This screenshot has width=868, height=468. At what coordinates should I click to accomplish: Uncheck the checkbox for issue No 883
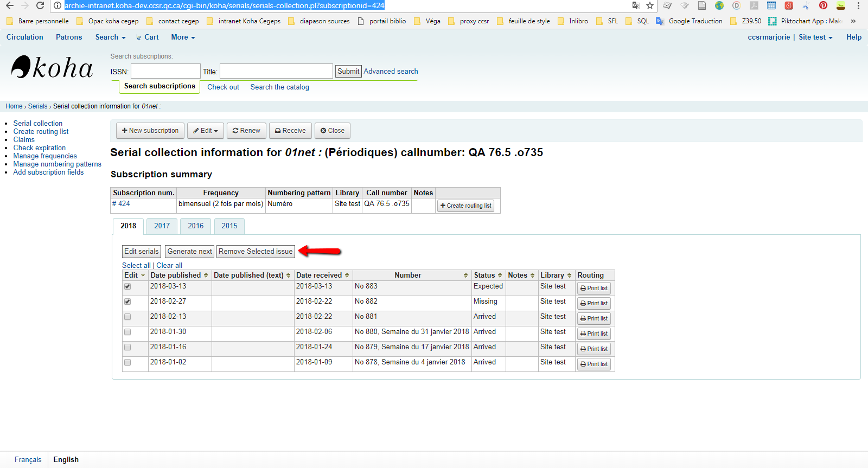tap(127, 286)
